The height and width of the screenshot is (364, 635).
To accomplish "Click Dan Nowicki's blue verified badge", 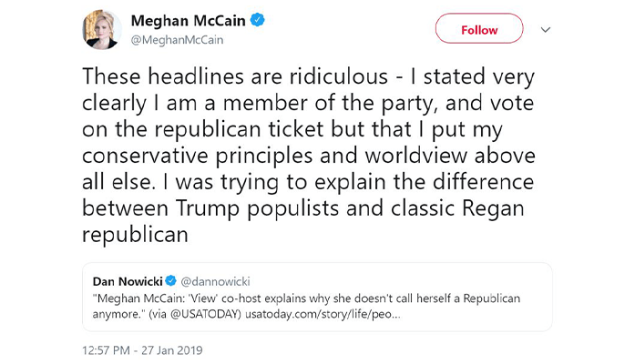I will coord(170,280).
